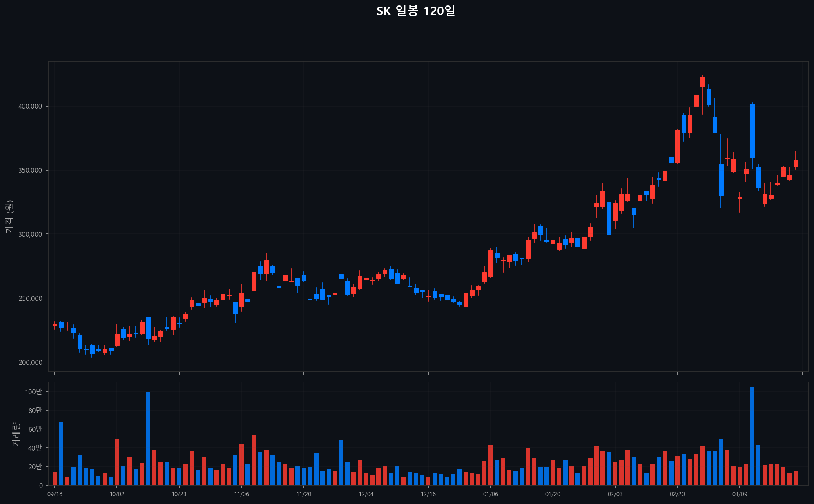Click the 300,000 price axis label

30,234
